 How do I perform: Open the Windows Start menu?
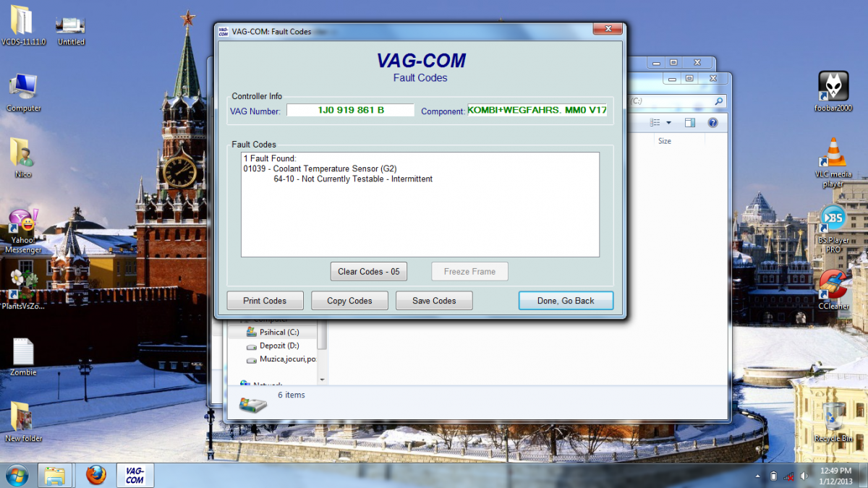pos(17,475)
